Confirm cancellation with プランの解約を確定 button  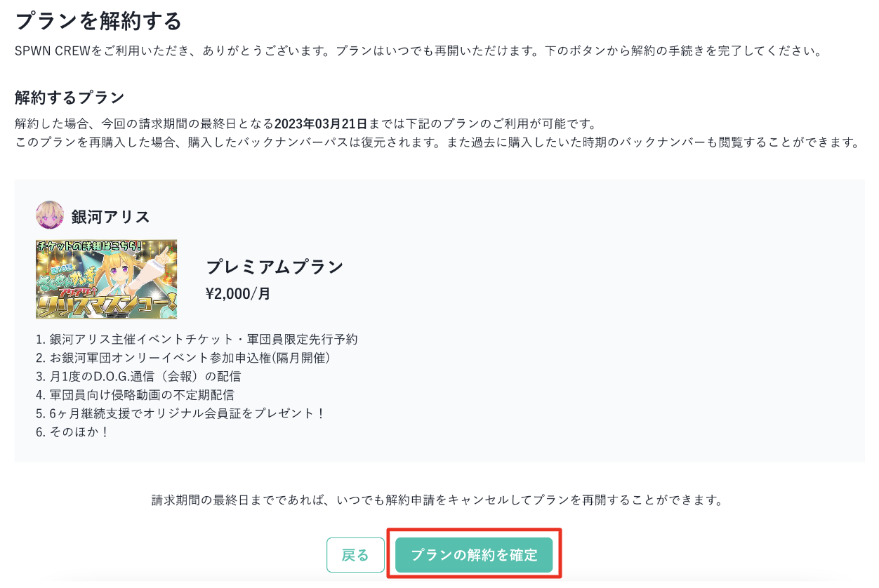click(x=474, y=555)
